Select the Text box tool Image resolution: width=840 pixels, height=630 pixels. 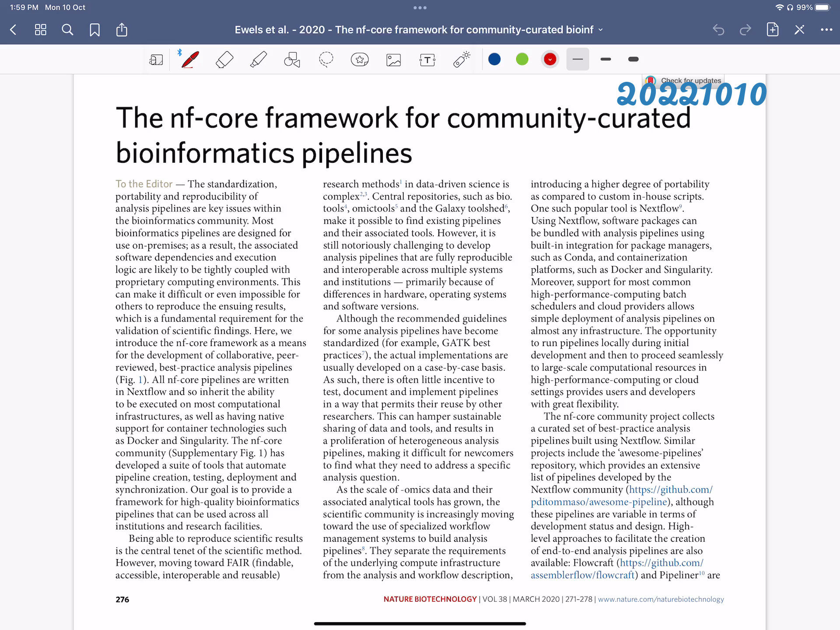427,59
